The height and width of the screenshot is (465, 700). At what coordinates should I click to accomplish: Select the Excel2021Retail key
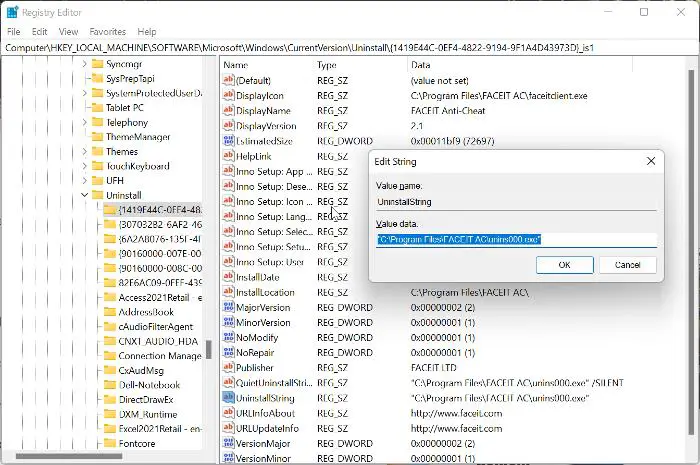coord(160,429)
